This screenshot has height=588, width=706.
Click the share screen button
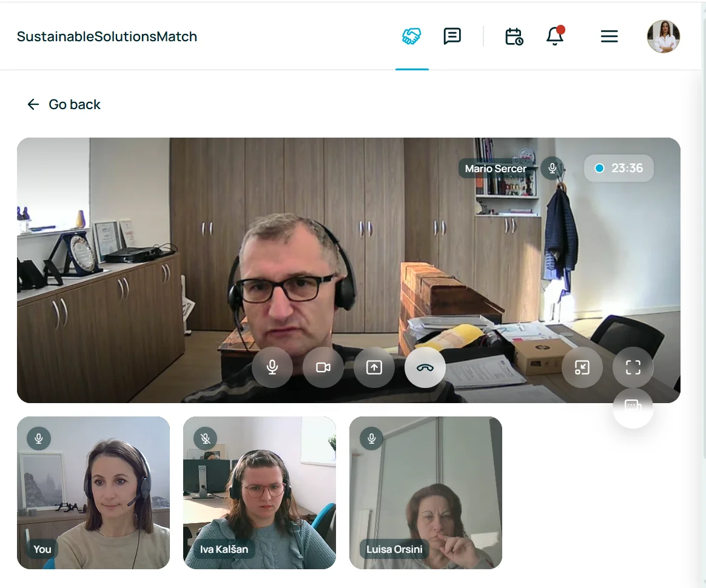pyautogui.click(x=374, y=367)
